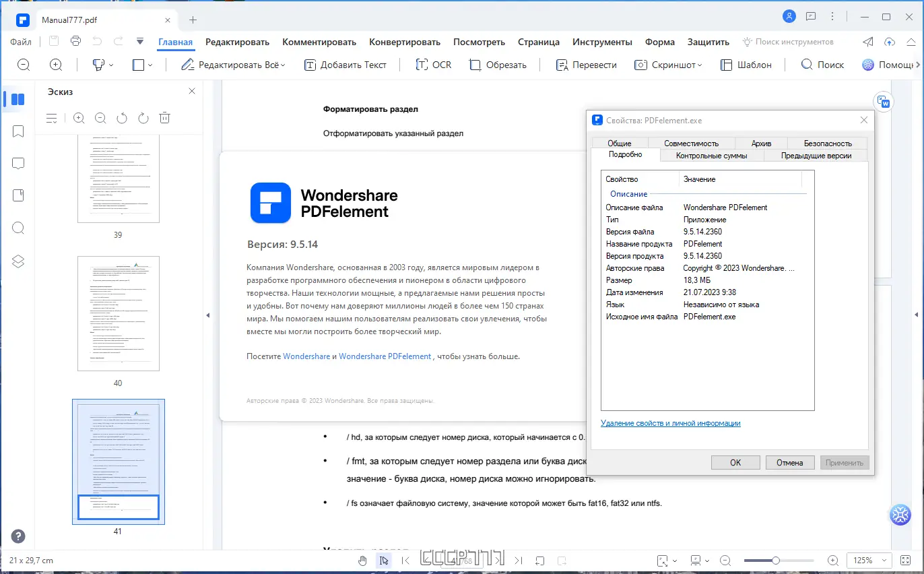The image size is (924, 574).
Task: Open the 125% zoom level dropdown
Action: [x=870, y=561]
